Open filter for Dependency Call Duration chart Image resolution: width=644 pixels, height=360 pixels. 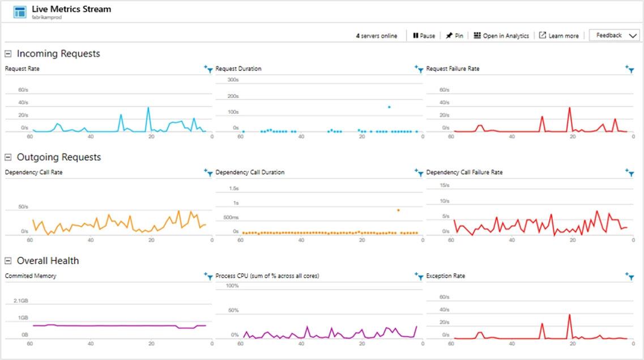point(419,172)
